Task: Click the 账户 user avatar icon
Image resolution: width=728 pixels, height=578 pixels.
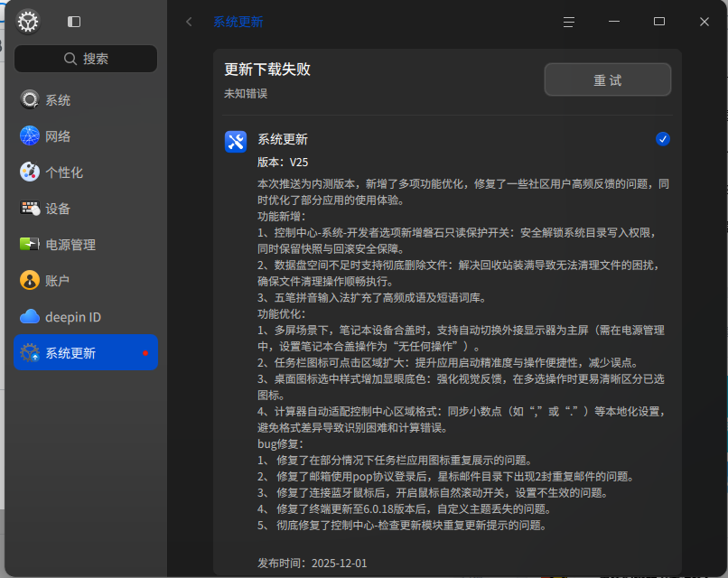Action: tap(30, 280)
